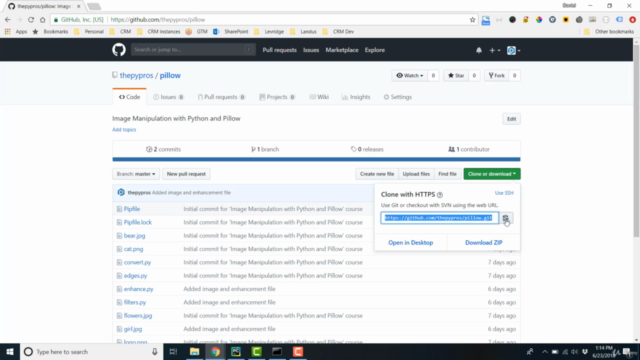Open the Settings tab
This screenshot has height=360, width=640.
pyautogui.click(x=398, y=97)
